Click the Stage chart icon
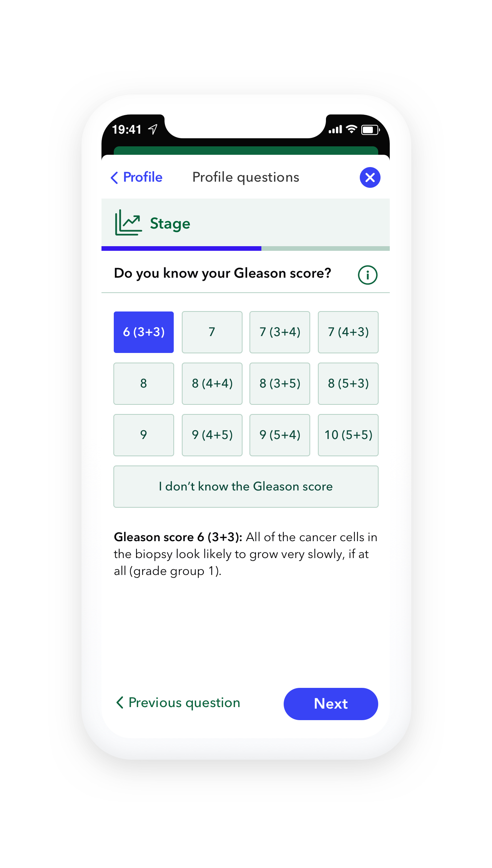 point(128,223)
